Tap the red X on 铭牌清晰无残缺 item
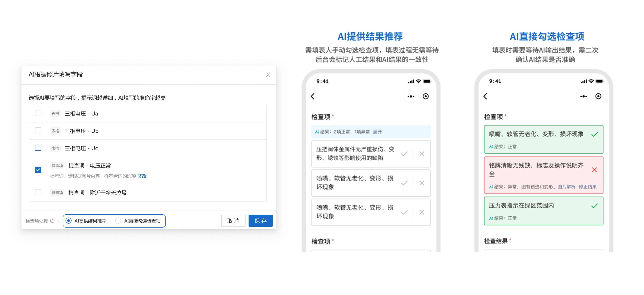The image size is (644, 295). click(594, 170)
